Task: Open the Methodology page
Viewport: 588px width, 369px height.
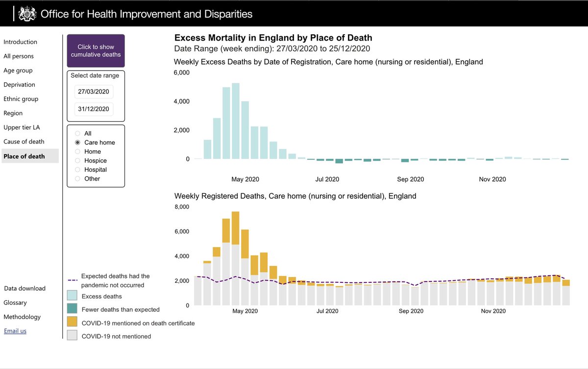Action: click(x=22, y=317)
